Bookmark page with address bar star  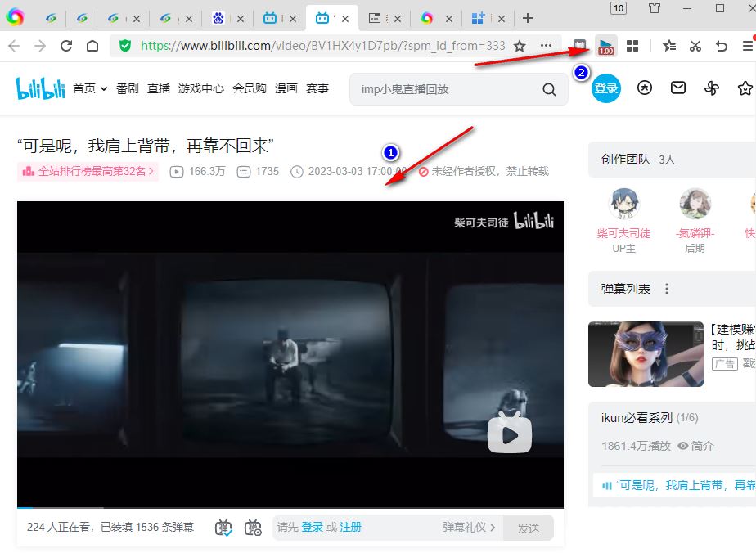(520, 47)
